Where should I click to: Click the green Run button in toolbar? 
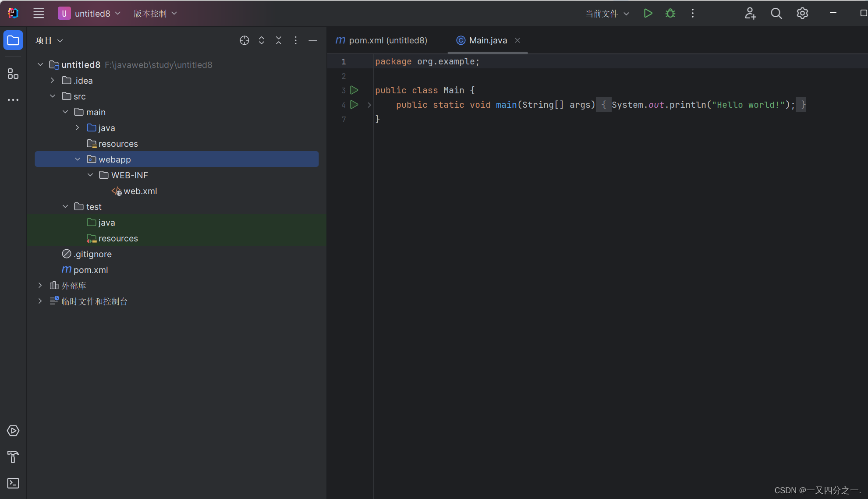point(648,14)
